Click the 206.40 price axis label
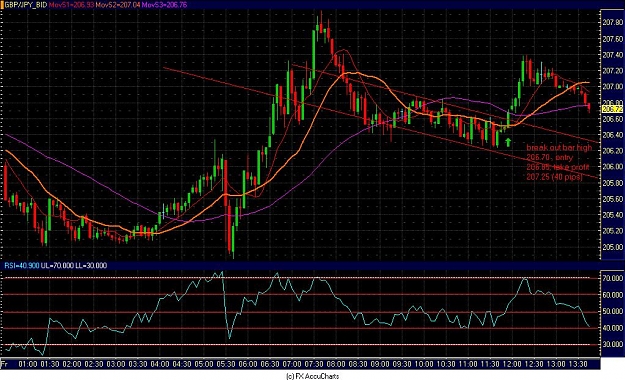625x380 pixels. pos(613,135)
